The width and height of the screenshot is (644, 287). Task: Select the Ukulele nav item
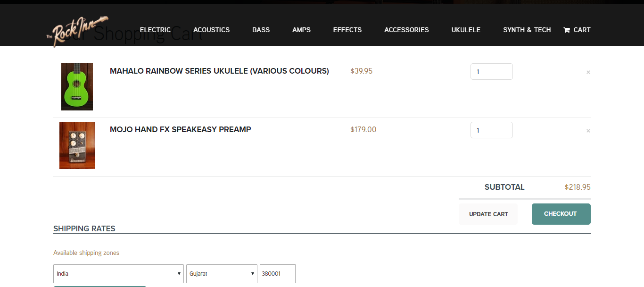[466, 30]
